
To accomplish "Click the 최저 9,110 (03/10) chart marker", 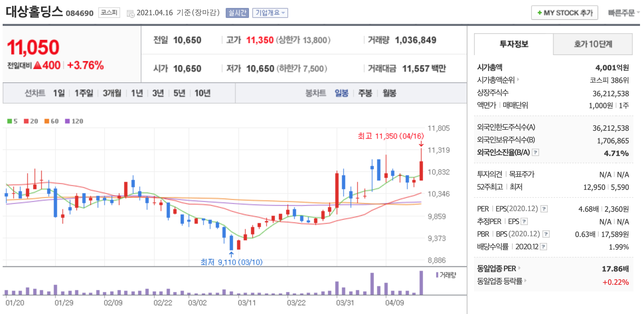I will point(231,262).
